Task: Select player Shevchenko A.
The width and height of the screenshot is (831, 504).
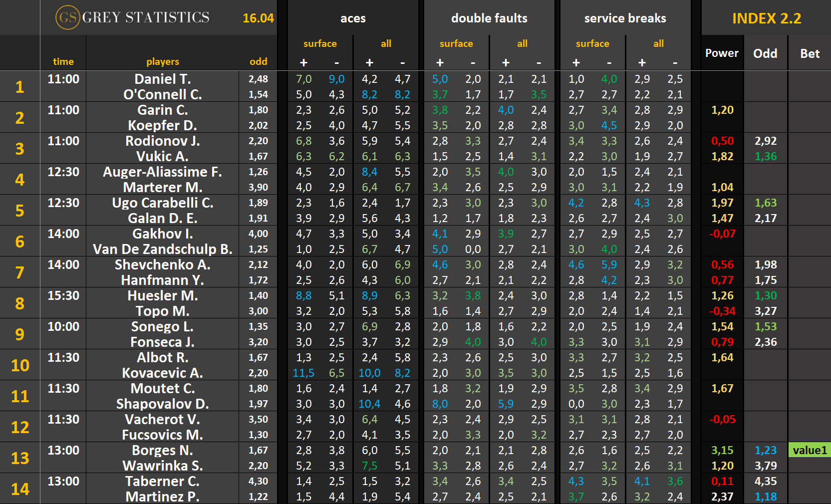Action: 163,264
